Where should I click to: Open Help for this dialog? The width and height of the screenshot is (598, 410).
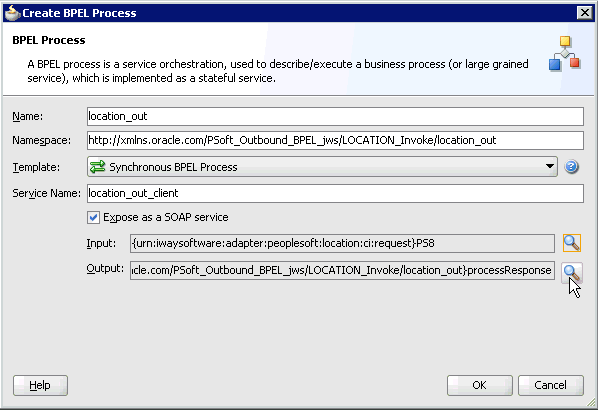click(x=40, y=385)
